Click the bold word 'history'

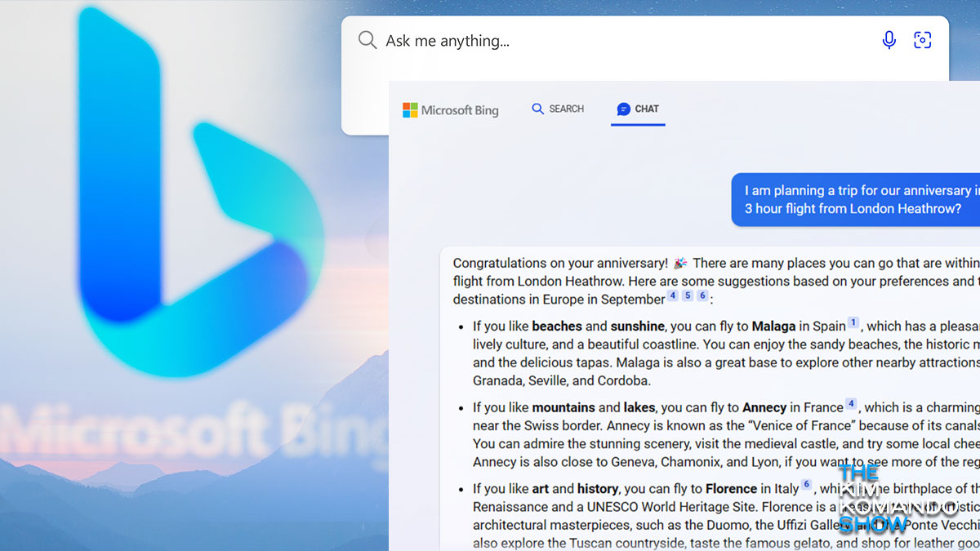coord(598,488)
